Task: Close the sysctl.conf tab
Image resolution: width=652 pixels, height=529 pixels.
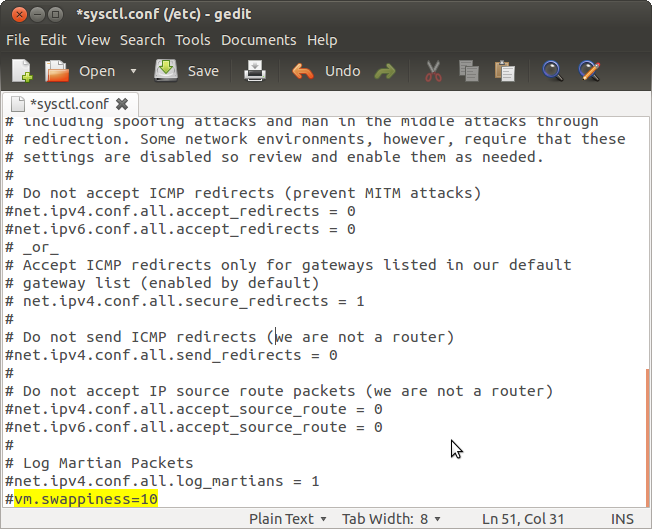Action: click(x=122, y=103)
